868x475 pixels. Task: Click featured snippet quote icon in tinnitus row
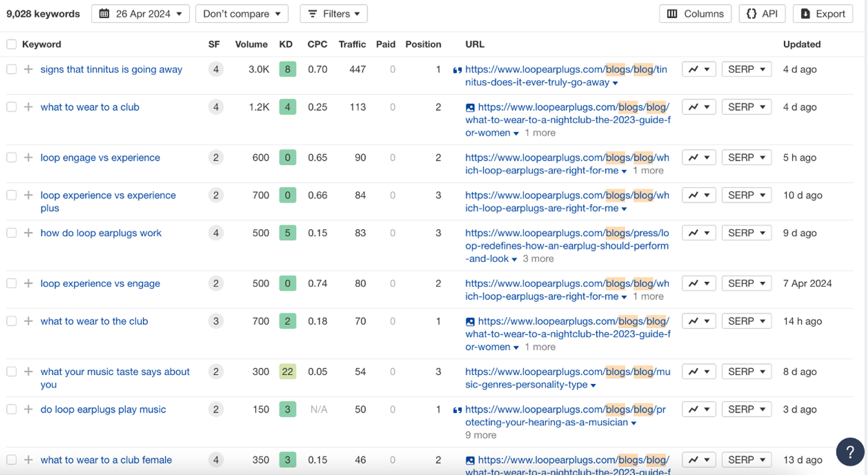coord(457,70)
